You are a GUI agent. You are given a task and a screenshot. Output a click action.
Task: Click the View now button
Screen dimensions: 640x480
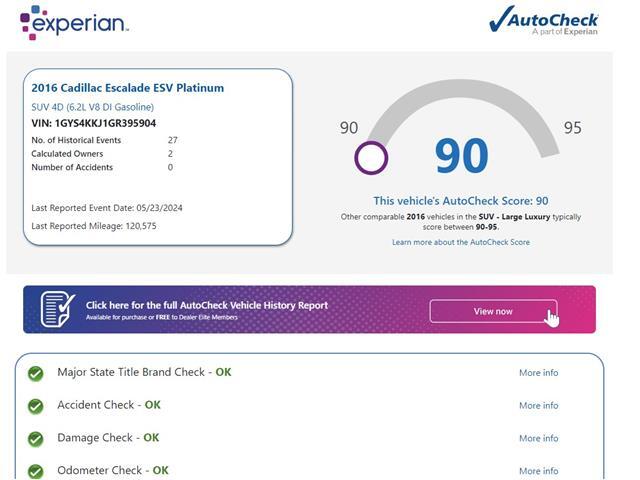[493, 311]
